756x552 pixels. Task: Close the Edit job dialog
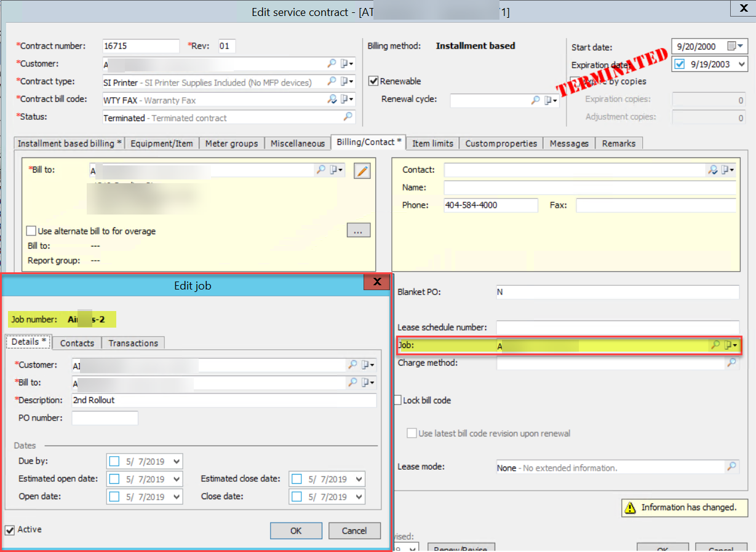(x=377, y=282)
